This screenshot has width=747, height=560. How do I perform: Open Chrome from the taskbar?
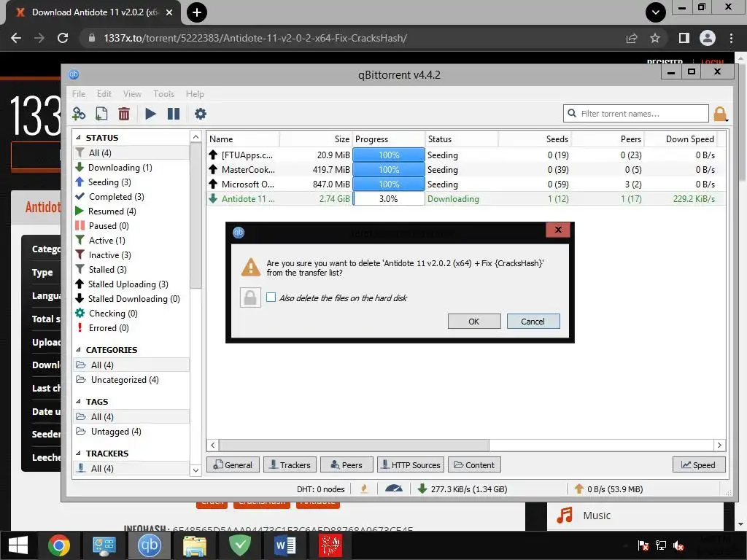pyautogui.click(x=59, y=545)
